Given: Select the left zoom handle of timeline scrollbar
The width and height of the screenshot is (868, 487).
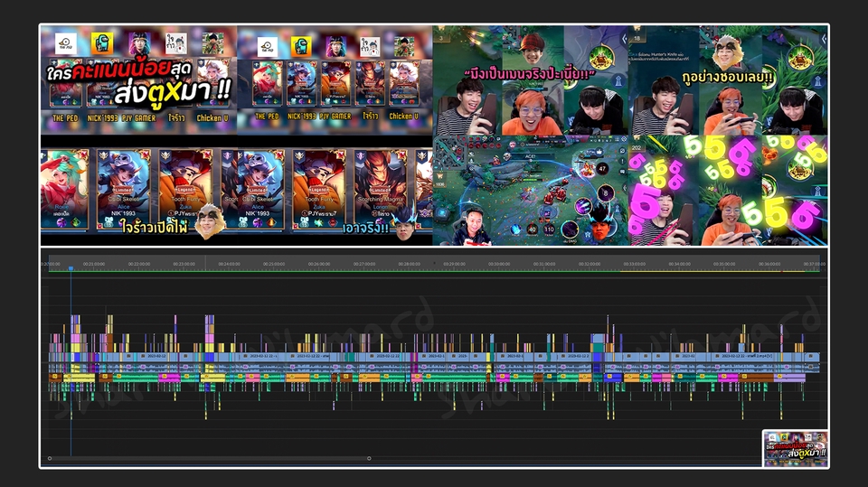Looking at the screenshot, I should (50, 458).
